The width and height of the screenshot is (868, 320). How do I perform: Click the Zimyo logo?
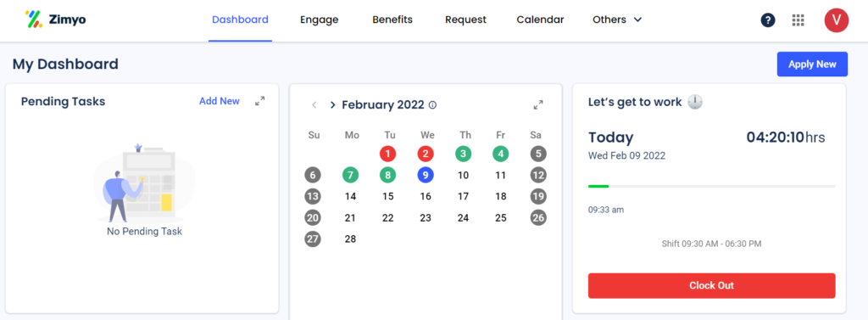pos(55,20)
